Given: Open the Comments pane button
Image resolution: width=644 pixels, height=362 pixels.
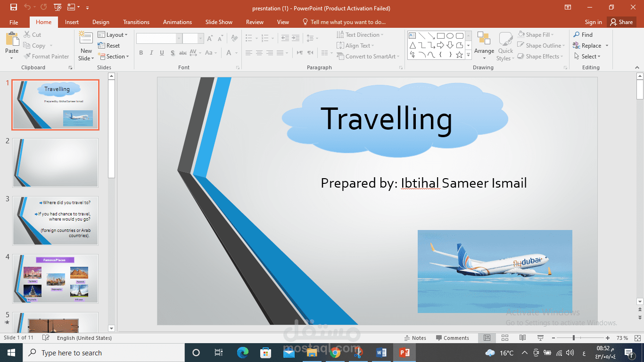Looking at the screenshot, I should point(453,338).
